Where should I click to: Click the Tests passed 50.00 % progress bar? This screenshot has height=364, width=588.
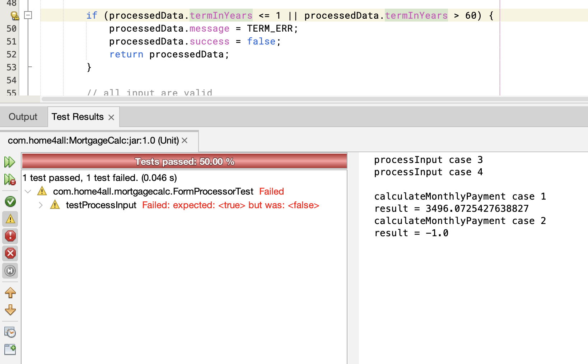[185, 162]
